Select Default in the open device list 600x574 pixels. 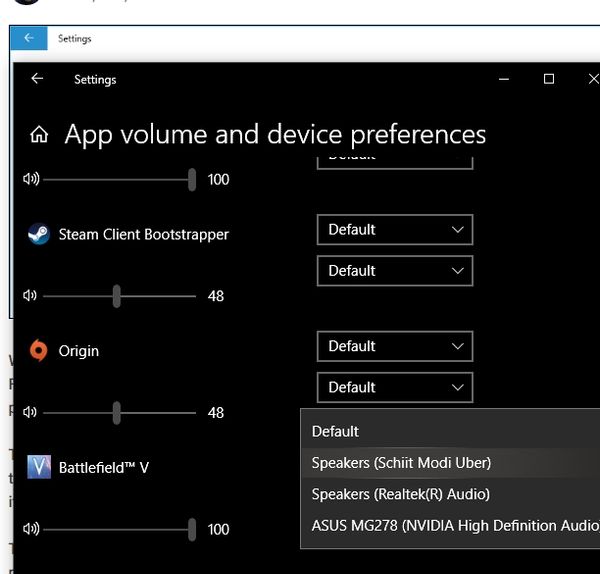pos(335,432)
